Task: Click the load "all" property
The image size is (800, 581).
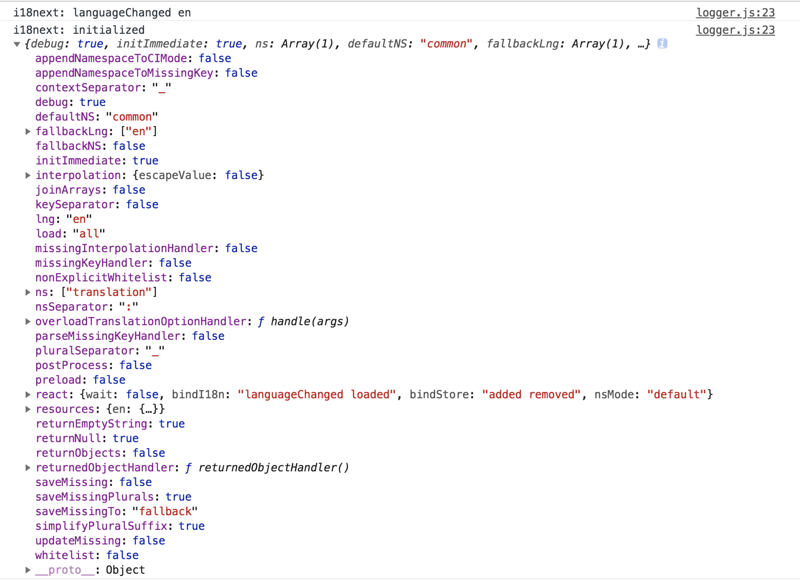Action: coord(70,234)
